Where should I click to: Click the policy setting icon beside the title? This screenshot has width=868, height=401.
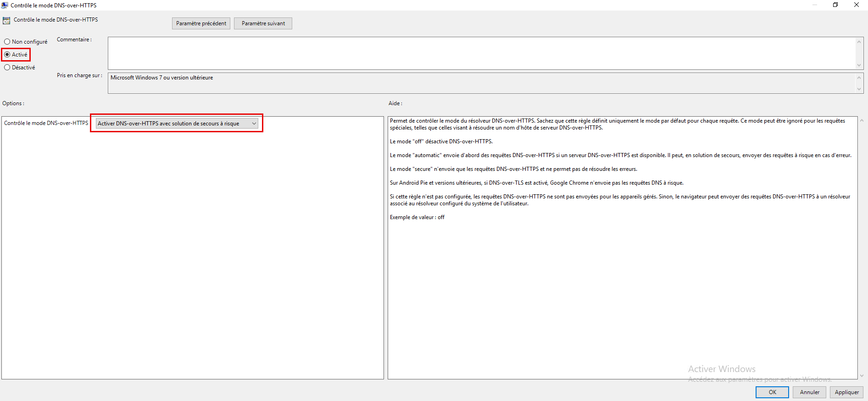[x=6, y=20]
